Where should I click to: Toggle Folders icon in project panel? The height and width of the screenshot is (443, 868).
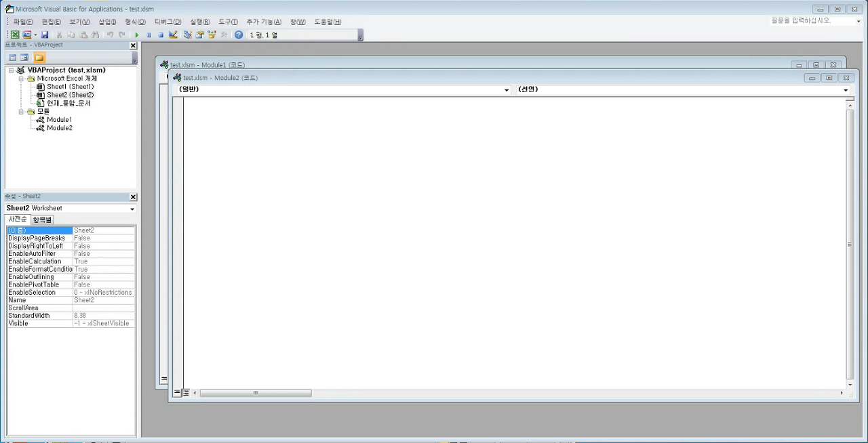click(x=39, y=58)
